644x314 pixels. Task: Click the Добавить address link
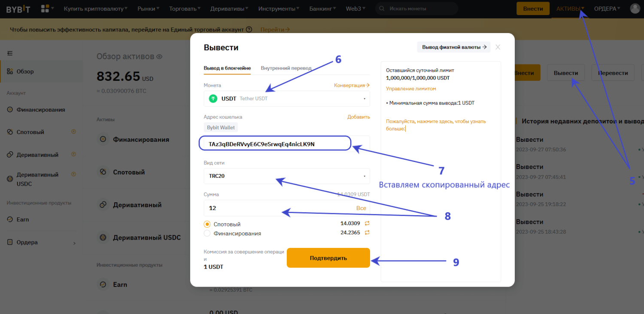point(358,117)
